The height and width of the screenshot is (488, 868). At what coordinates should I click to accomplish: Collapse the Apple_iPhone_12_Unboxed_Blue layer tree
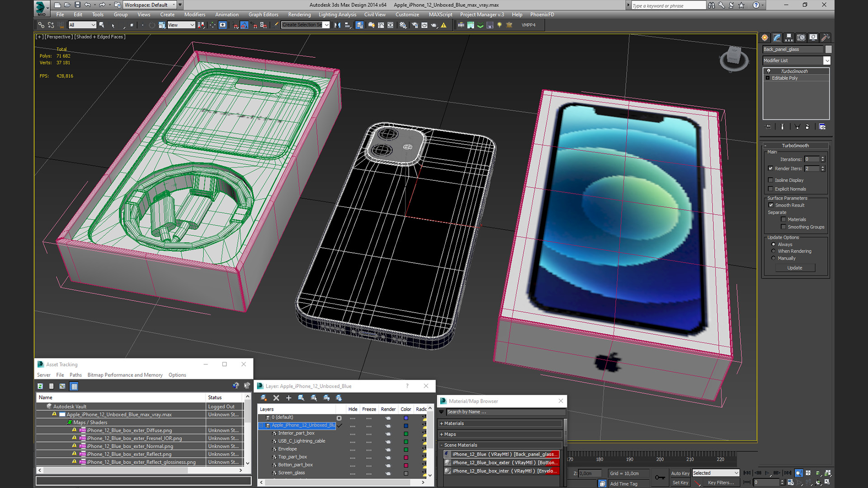tap(261, 426)
